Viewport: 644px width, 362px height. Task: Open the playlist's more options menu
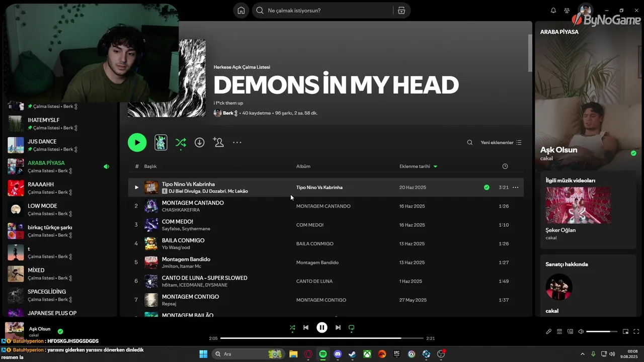click(237, 143)
